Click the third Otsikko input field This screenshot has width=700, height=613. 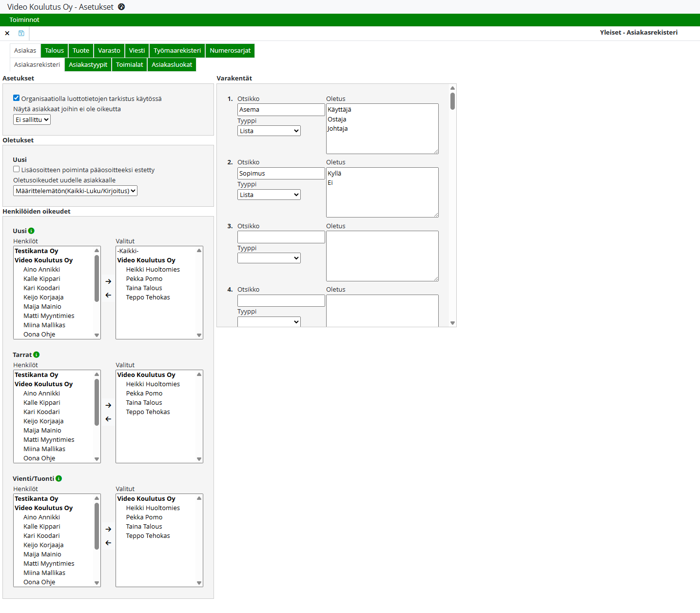[x=281, y=237]
